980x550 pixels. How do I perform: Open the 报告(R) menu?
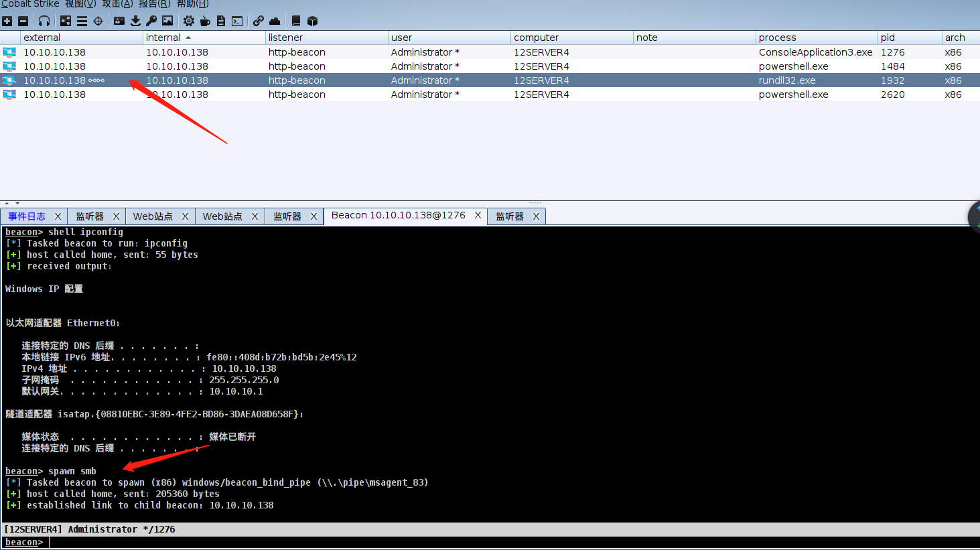click(155, 4)
